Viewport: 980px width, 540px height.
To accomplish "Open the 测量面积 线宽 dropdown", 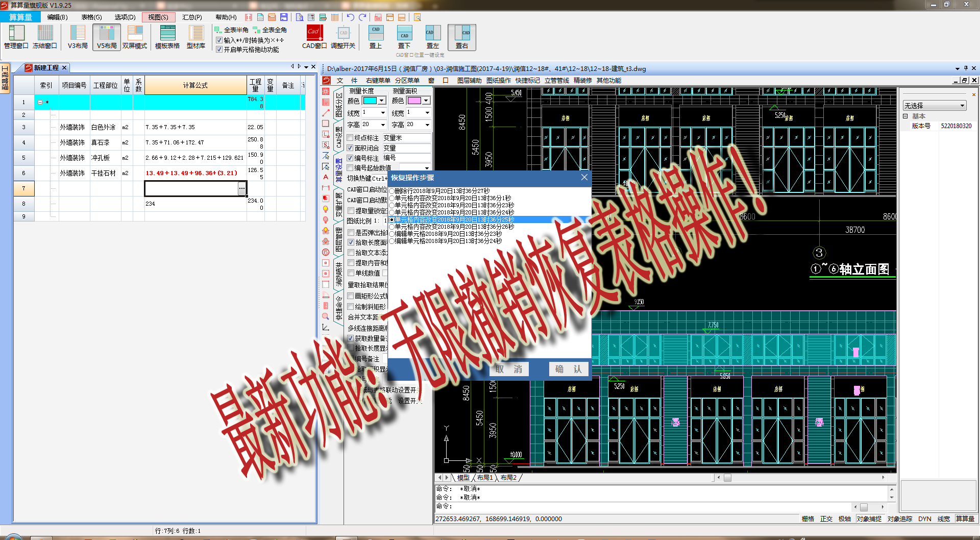I will (x=427, y=112).
